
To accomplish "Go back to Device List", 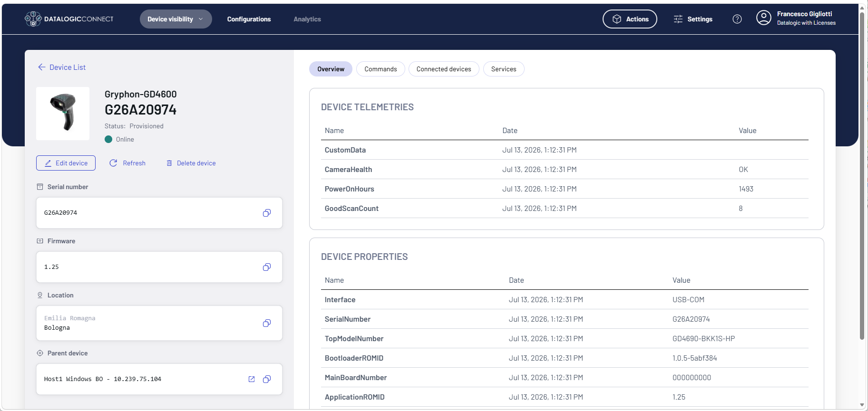I will [68, 67].
